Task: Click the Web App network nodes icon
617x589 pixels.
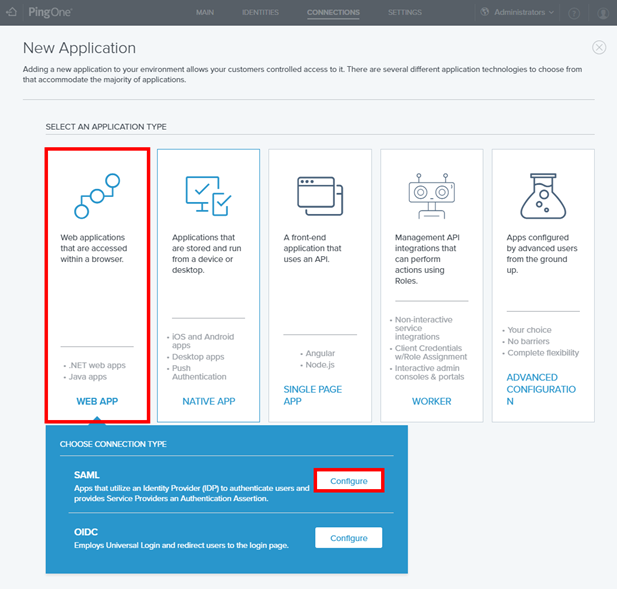Action: point(96,196)
